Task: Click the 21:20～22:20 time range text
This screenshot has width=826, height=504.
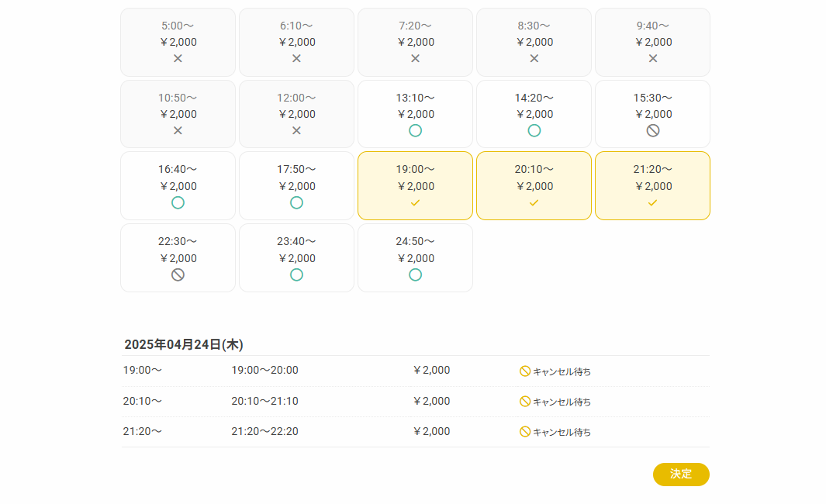Action: pyautogui.click(x=265, y=431)
